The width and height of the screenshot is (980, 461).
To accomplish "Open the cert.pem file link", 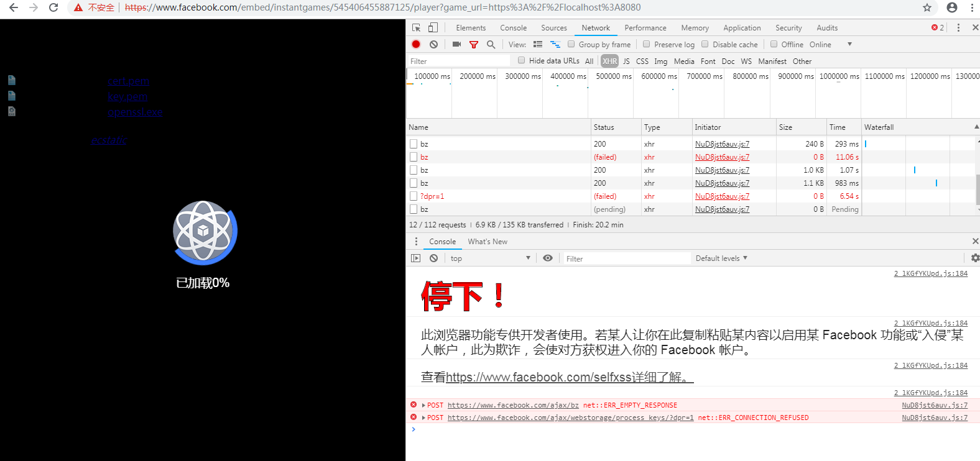I will (x=128, y=81).
